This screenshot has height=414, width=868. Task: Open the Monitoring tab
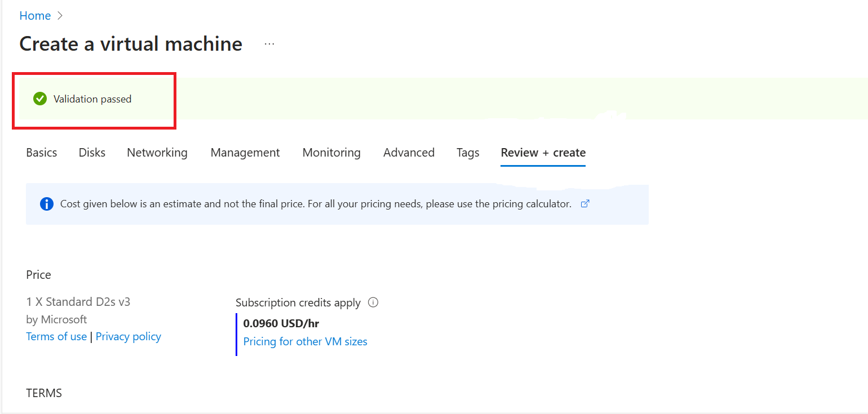click(331, 153)
